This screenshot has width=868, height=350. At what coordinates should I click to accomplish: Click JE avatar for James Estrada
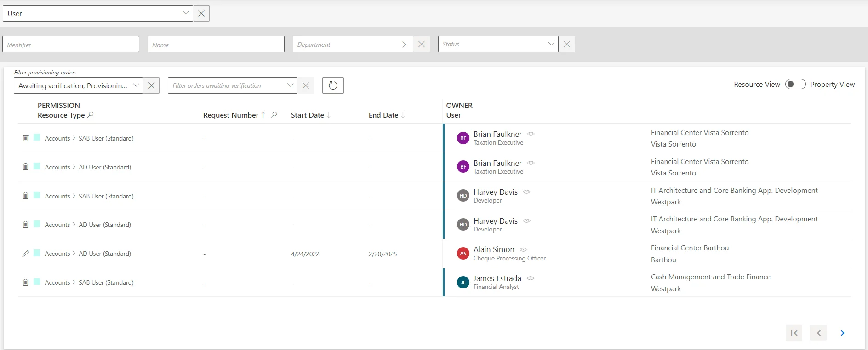(x=463, y=282)
